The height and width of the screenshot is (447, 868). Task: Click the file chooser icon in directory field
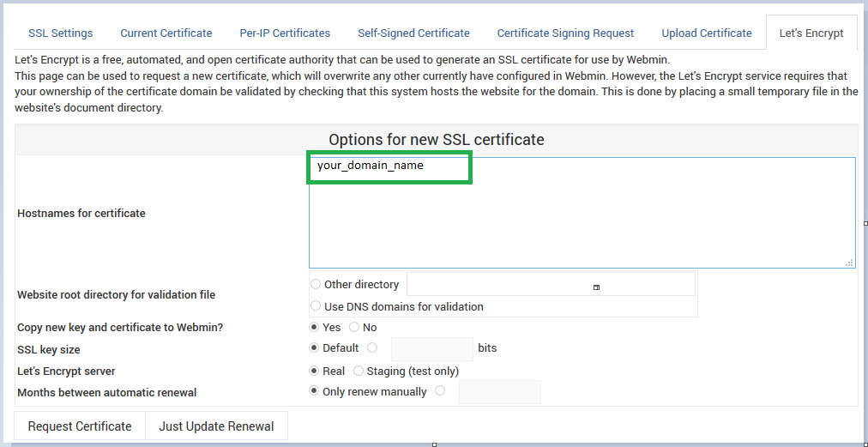tap(596, 287)
